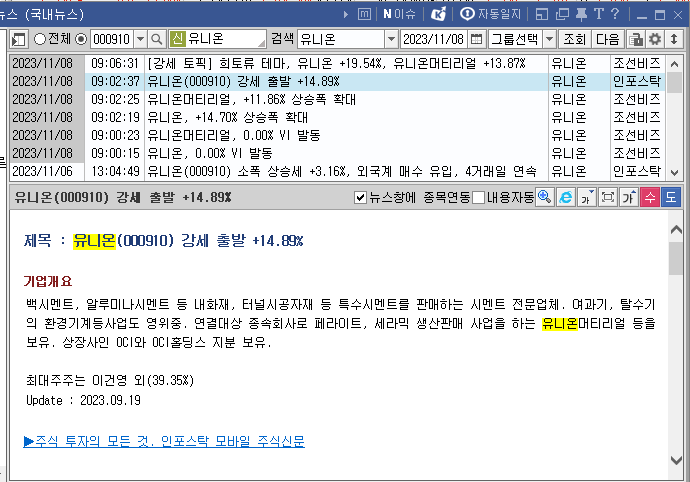Click the lock/print icon beside 다음
690x482 pixels.
point(635,39)
